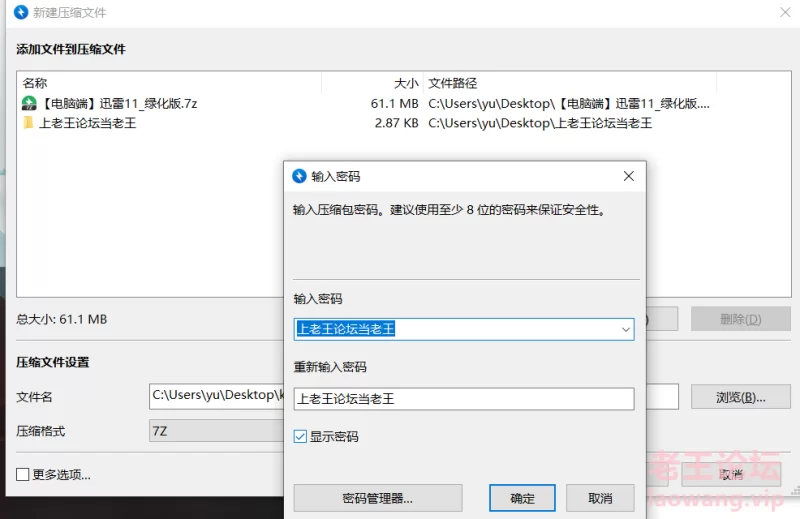Close the 输入密码 dialog
The image size is (800, 519).
(629, 176)
